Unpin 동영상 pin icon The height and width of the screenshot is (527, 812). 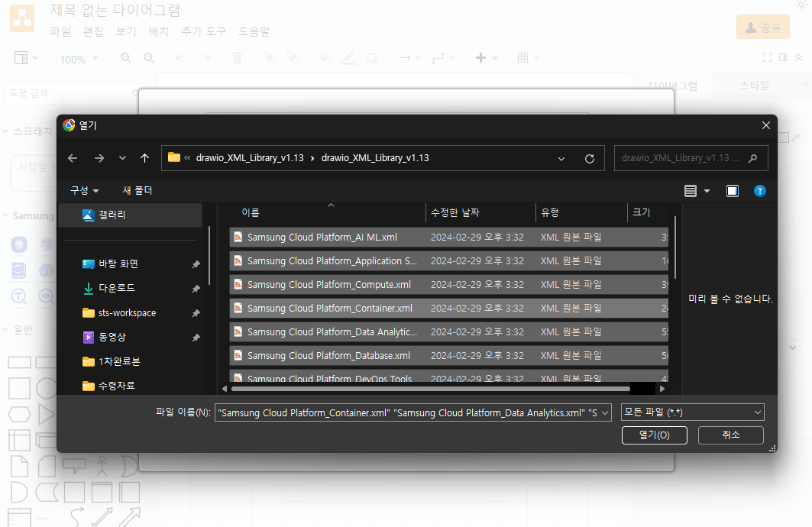[196, 338]
